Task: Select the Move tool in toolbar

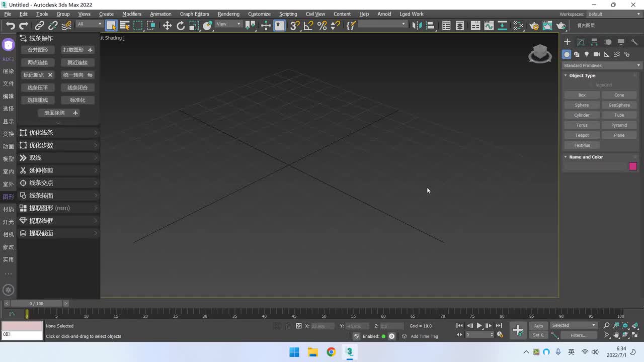Action: [x=167, y=26]
